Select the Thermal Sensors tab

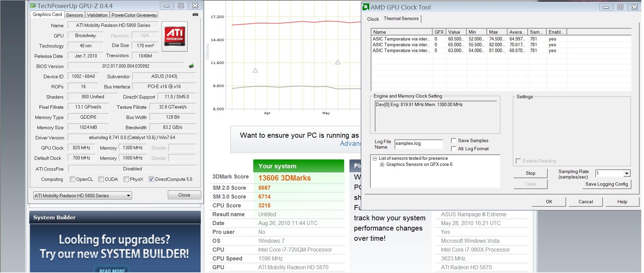[401, 18]
